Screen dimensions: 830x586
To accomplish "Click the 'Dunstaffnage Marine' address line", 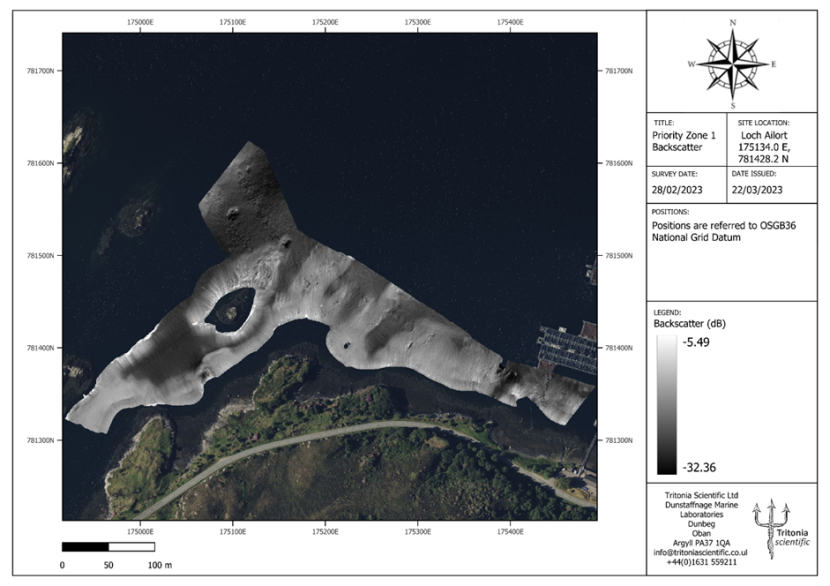I will [701, 505].
